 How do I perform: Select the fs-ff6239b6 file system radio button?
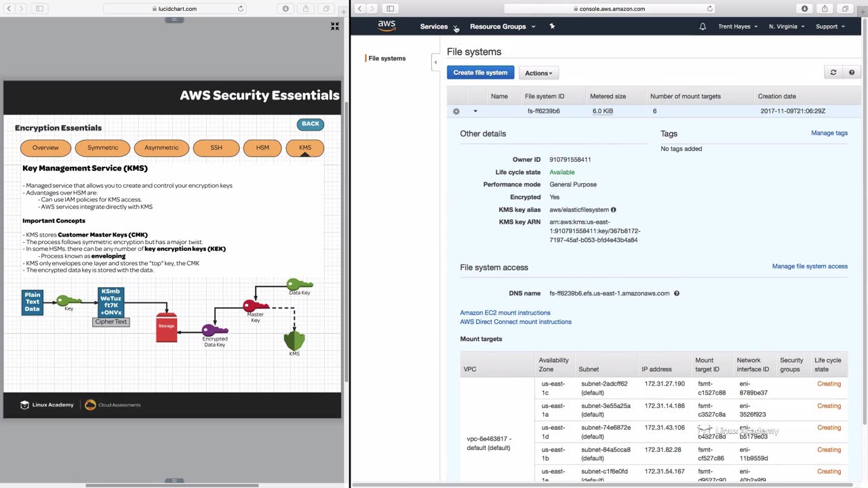[x=456, y=111]
